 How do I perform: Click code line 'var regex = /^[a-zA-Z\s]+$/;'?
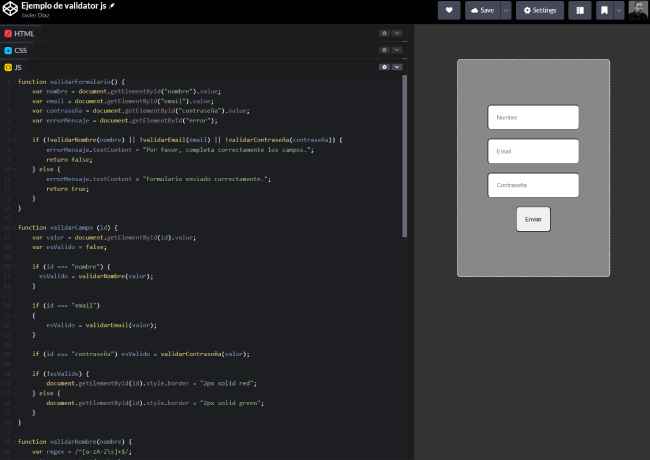82,451
